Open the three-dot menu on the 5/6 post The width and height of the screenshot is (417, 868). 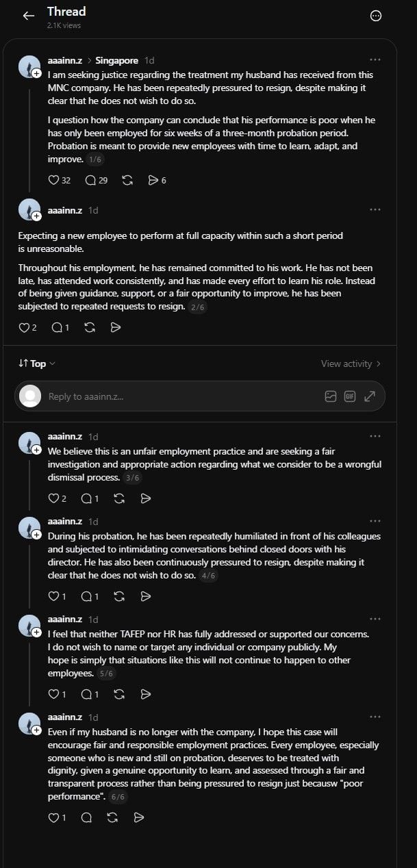pos(375,619)
